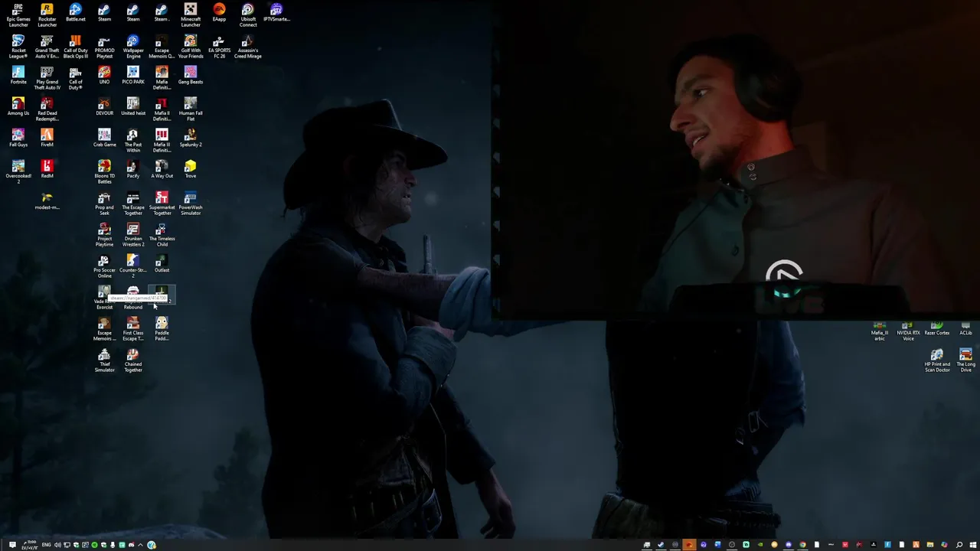Select the Prop and Seek shortcut
Image resolution: width=980 pixels, height=551 pixels.
click(104, 204)
